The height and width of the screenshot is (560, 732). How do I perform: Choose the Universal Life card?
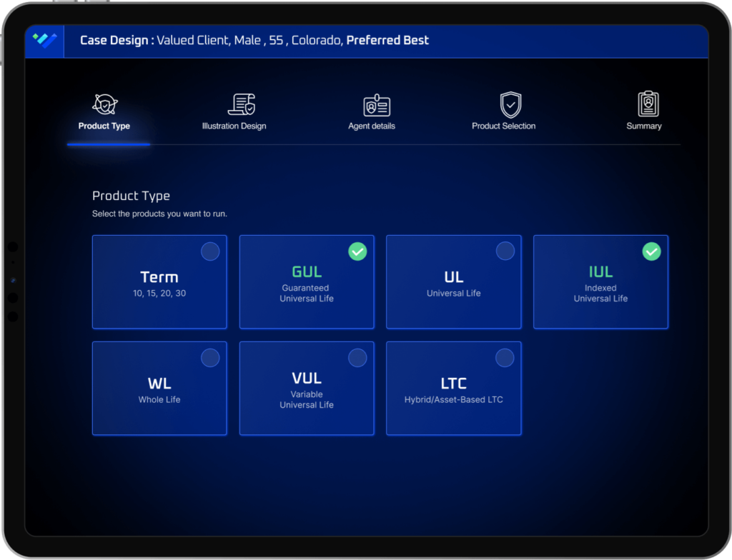[x=454, y=282]
